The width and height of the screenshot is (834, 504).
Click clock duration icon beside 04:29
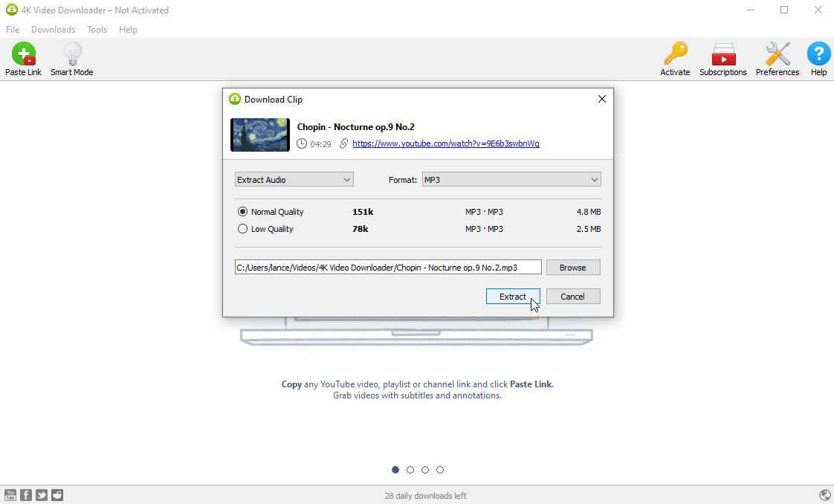[302, 143]
